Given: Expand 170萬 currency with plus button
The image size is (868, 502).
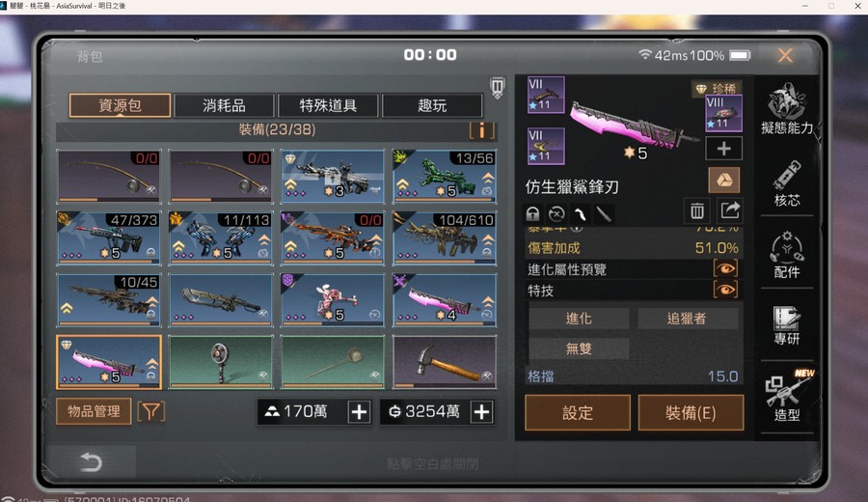Looking at the screenshot, I should click(359, 411).
